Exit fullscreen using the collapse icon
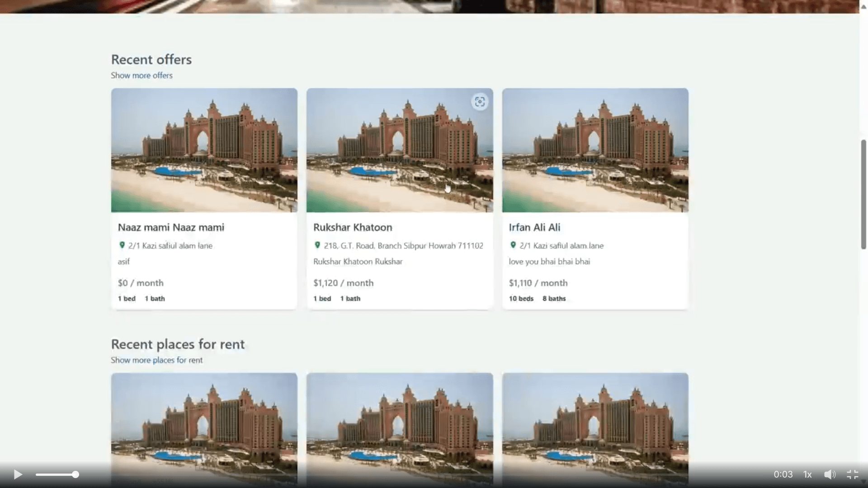Screen dimensions: 868x488 [x=853, y=474]
